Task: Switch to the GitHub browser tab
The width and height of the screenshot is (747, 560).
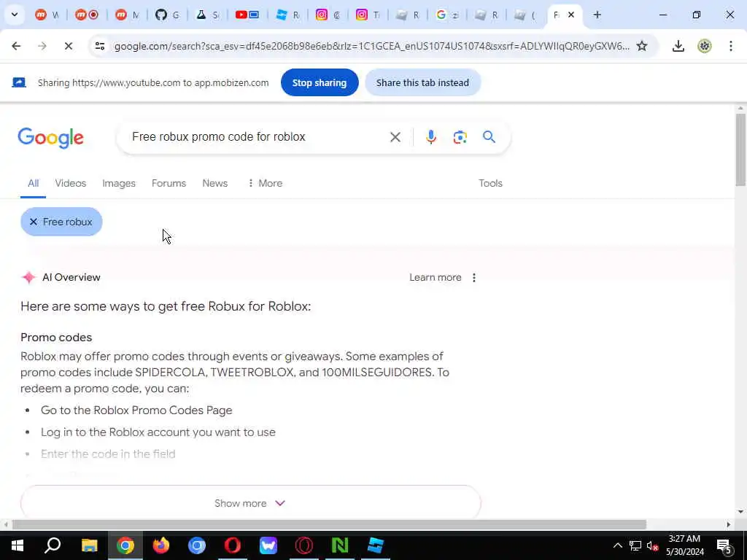Action: click(167, 15)
